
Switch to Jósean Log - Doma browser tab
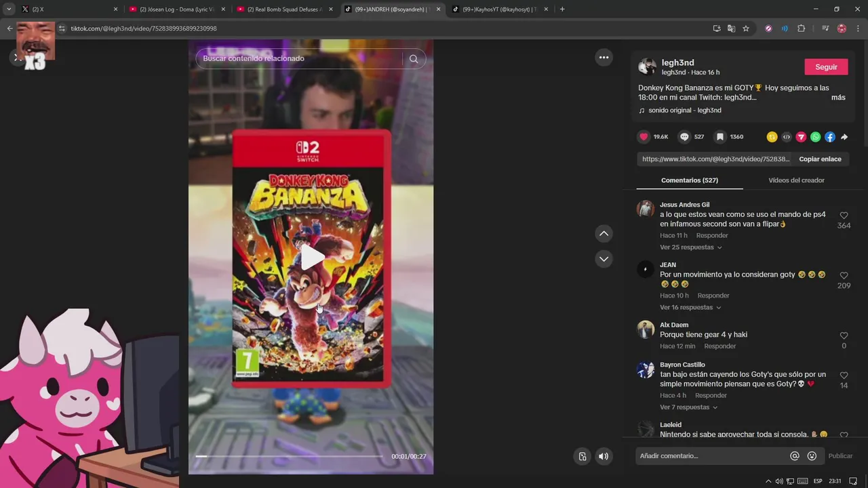176,9
